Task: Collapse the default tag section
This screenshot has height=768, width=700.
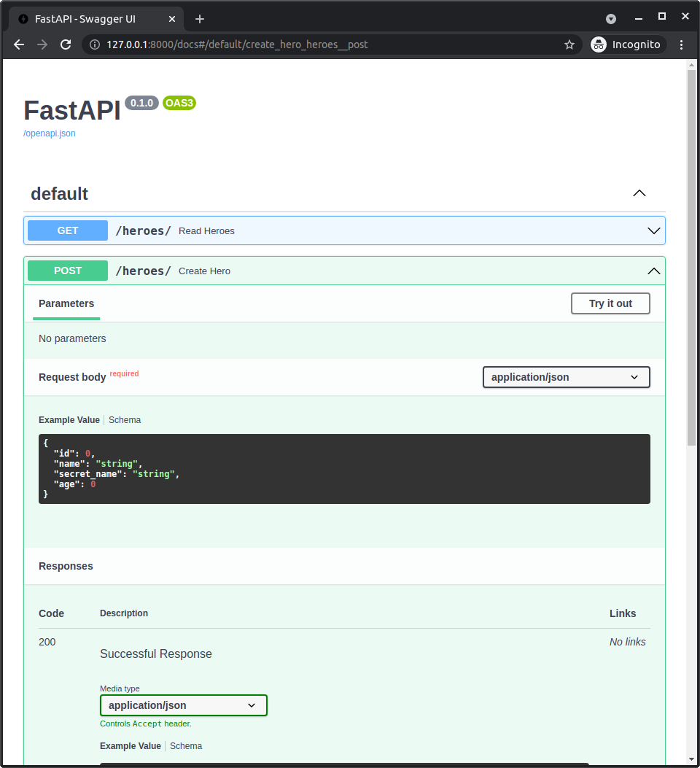Action: 639,193
